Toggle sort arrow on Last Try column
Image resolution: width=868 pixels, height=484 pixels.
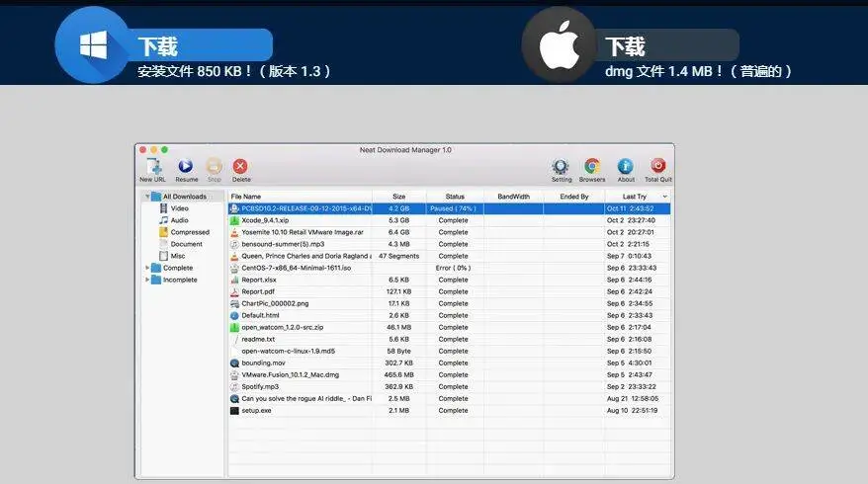[x=664, y=197]
